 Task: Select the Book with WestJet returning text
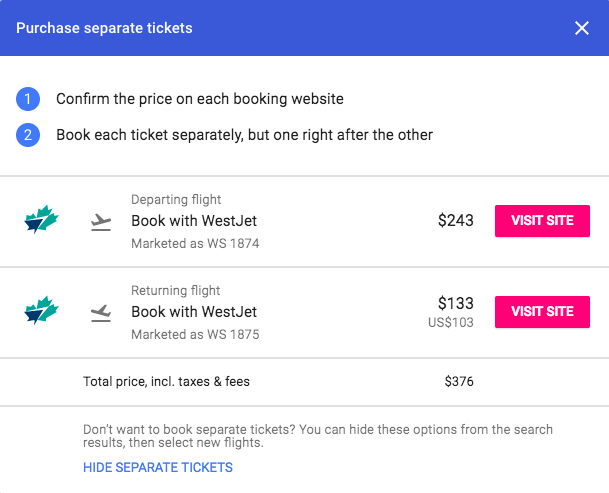click(x=194, y=312)
